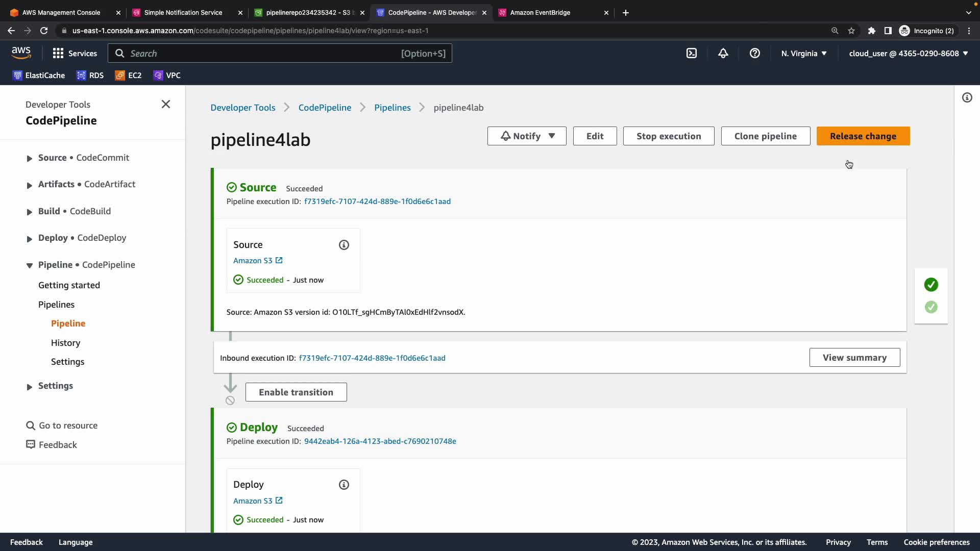Viewport: 980px width, 551px height.
Task: Click the Release change button
Action: [x=863, y=136]
